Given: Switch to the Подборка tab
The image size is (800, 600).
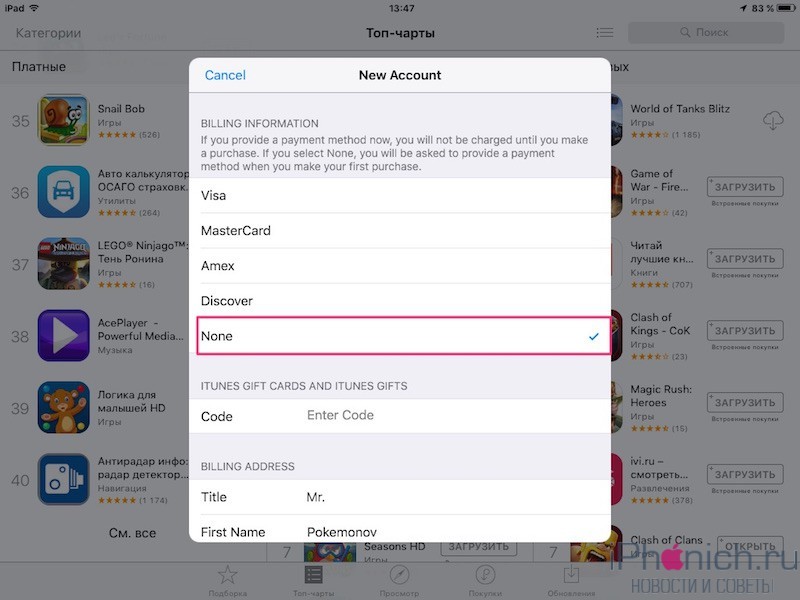Looking at the screenshot, I should point(228,581).
